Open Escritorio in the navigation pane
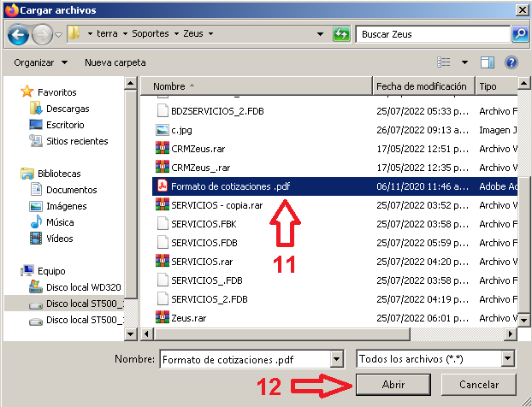The width and height of the screenshot is (532, 407). tap(65, 125)
